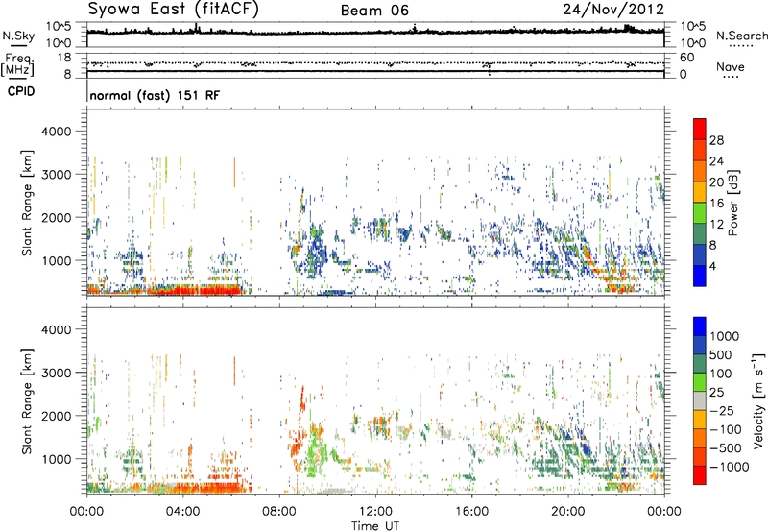Click the "Slant Range [km]" label of velocity panel
Viewport: 768px width, 532px height.
[27, 401]
